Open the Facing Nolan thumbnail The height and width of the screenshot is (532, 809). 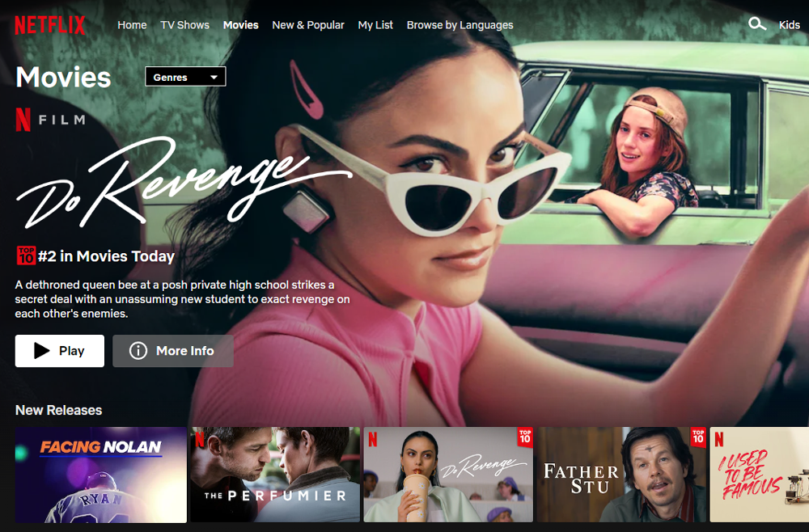point(100,475)
